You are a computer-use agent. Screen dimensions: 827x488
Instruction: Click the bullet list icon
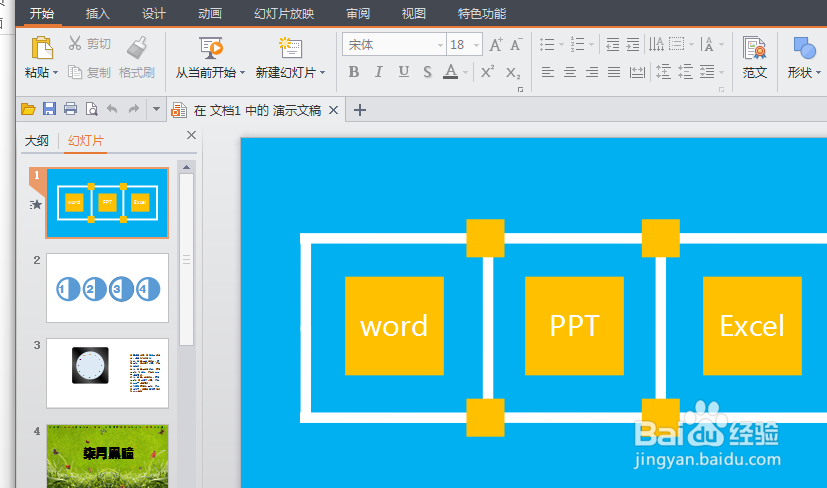547,44
